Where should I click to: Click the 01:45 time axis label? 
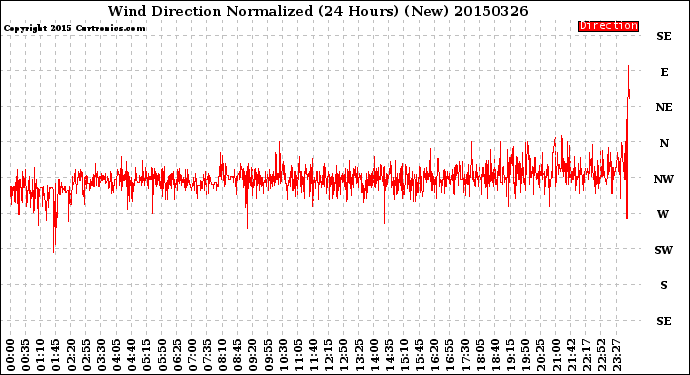(x=56, y=355)
